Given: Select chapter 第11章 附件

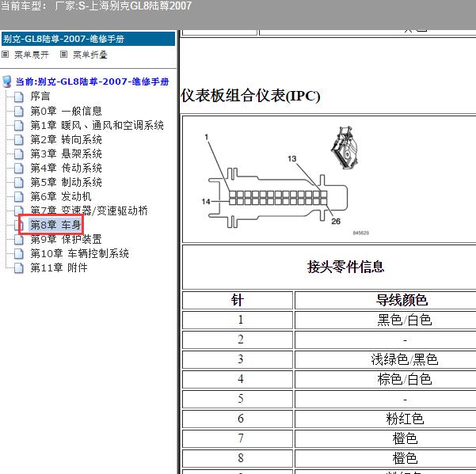Looking at the screenshot, I should click(x=59, y=267).
